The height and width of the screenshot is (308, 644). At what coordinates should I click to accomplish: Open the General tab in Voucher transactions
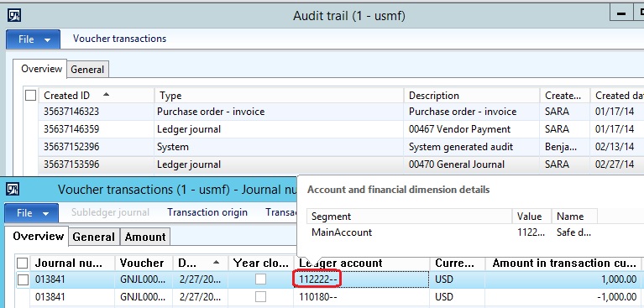[x=93, y=237]
